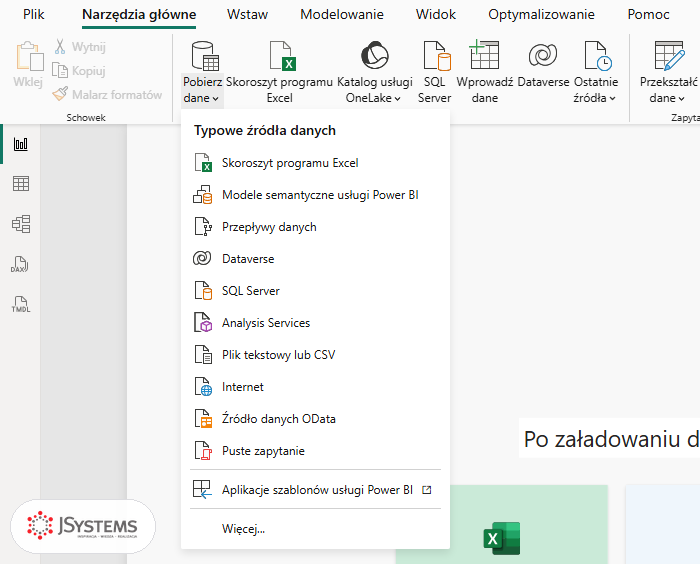Switch to Table view in sidebar
Image resolution: width=700 pixels, height=564 pixels.
click(21, 184)
